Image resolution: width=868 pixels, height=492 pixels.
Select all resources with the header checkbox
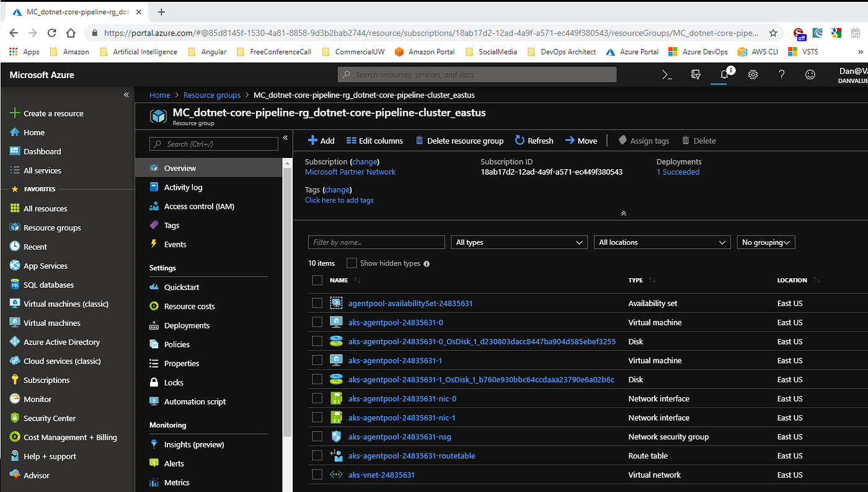coord(317,280)
